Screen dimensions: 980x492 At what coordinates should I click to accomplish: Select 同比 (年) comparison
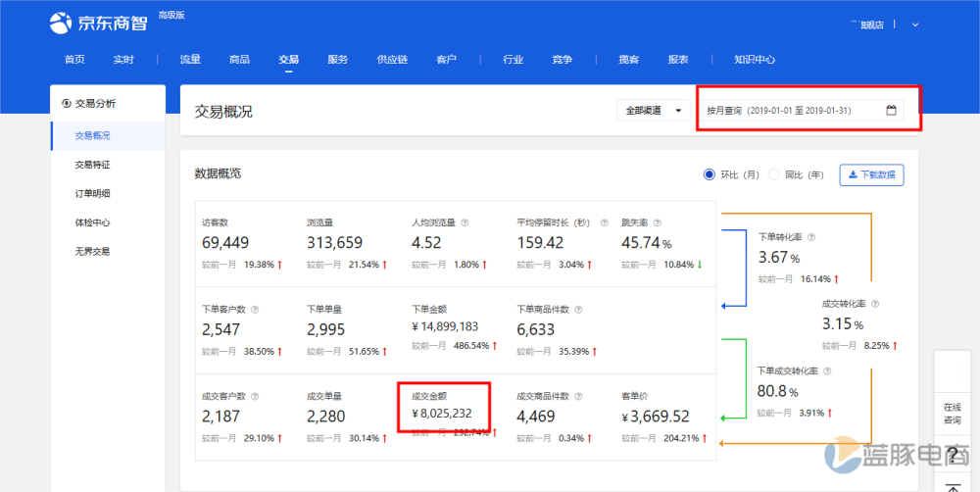(774, 175)
